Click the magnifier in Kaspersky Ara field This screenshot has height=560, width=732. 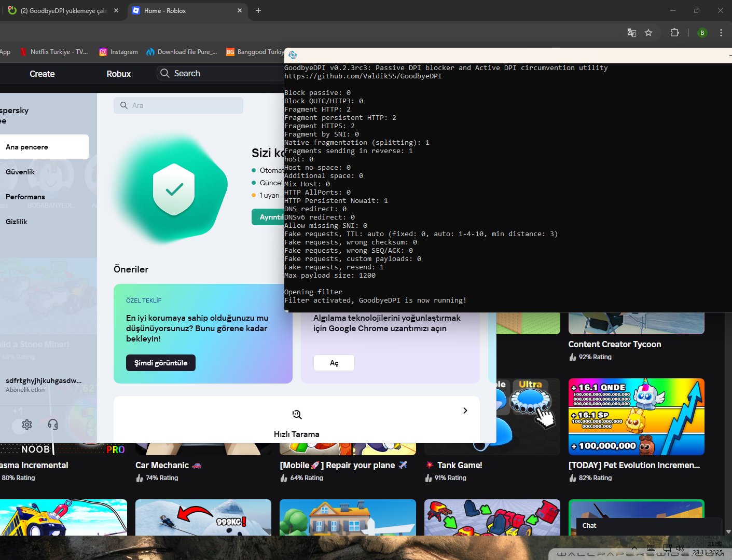point(124,105)
